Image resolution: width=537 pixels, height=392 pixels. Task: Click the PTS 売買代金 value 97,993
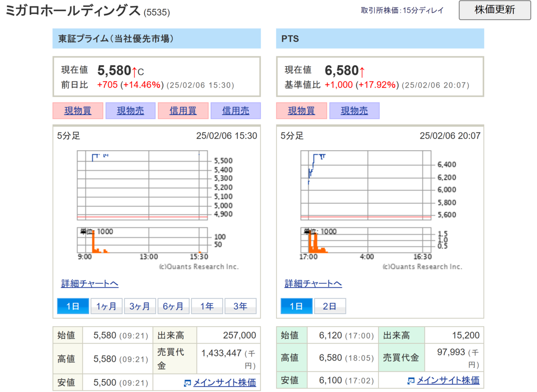(451, 352)
